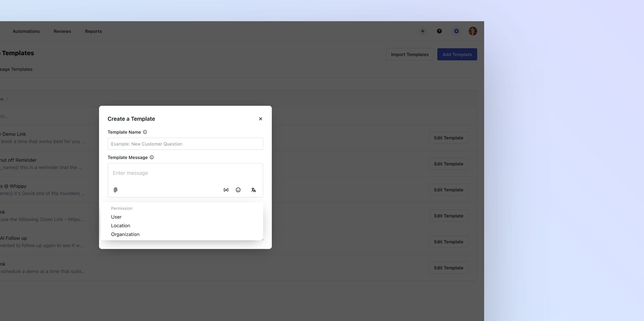Switch to the Reviews section

pyautogui.click(x=62, y=31)
